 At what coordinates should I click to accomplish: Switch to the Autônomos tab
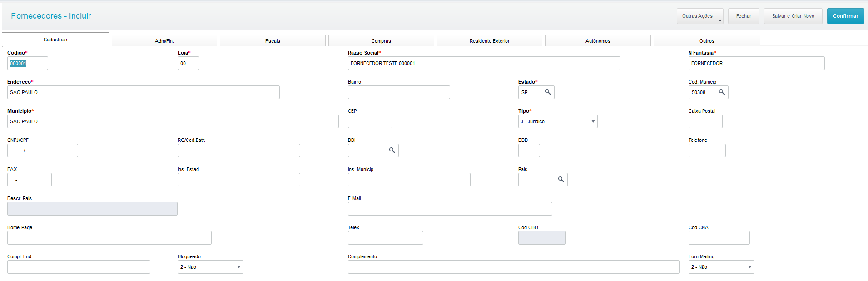(x=598, y=41)
